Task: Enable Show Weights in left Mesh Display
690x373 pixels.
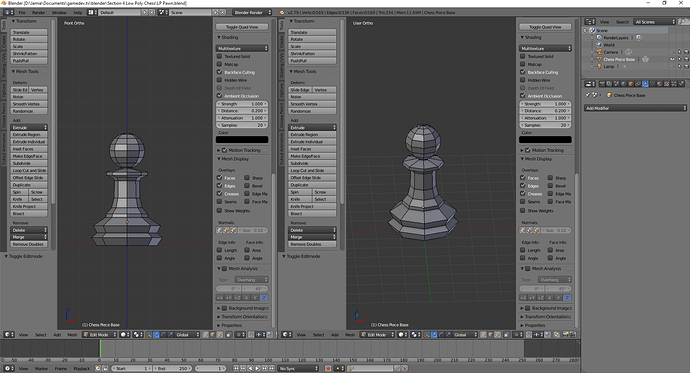Action: [x=220, y=211]
